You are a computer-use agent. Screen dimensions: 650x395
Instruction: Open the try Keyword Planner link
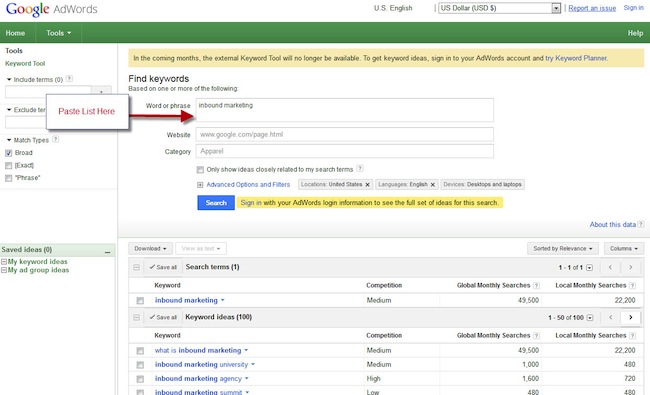576,58
